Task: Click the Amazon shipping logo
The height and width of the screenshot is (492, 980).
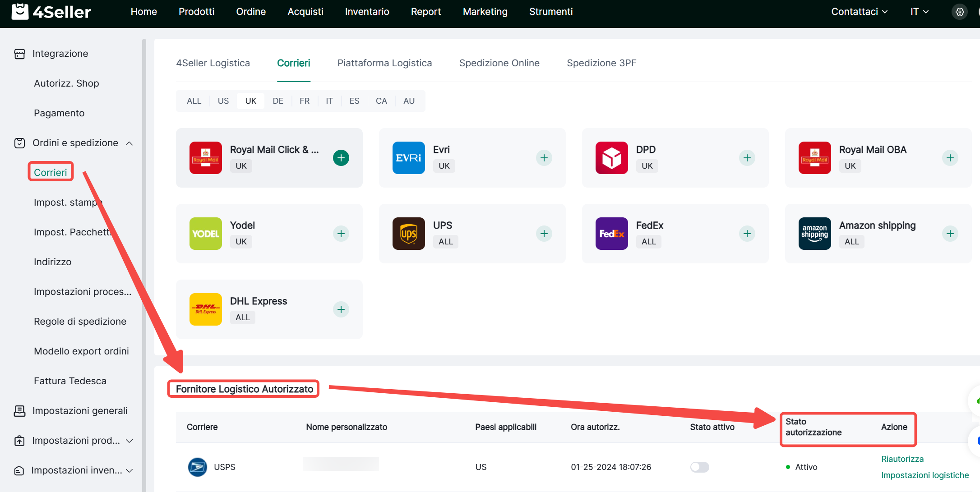Action: coord(814,234)
